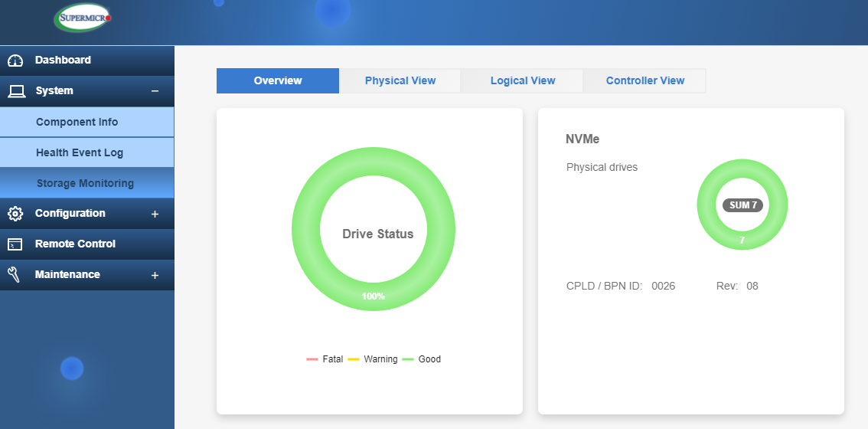Click the Configuration gear icon
Viewport: 868px width, 429px height.
pyautogui.click(x=15, y=214)
